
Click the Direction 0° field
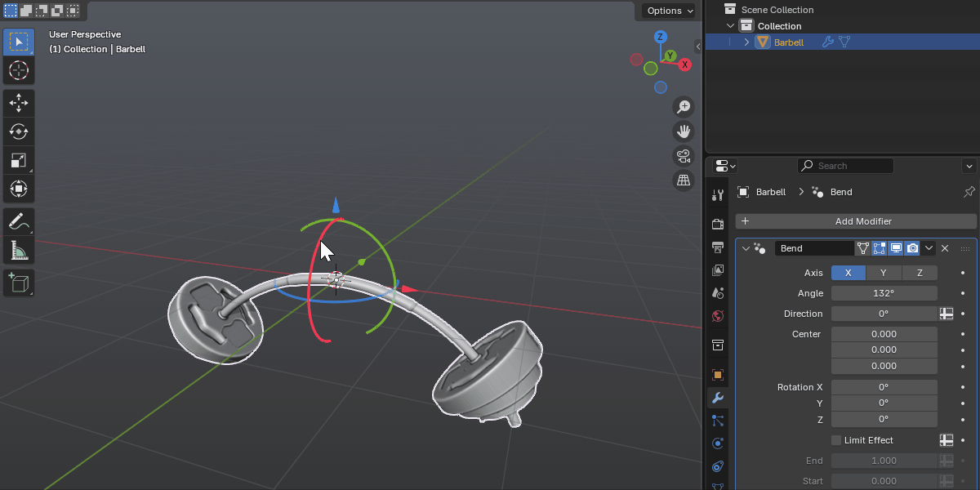click(884, 314)
